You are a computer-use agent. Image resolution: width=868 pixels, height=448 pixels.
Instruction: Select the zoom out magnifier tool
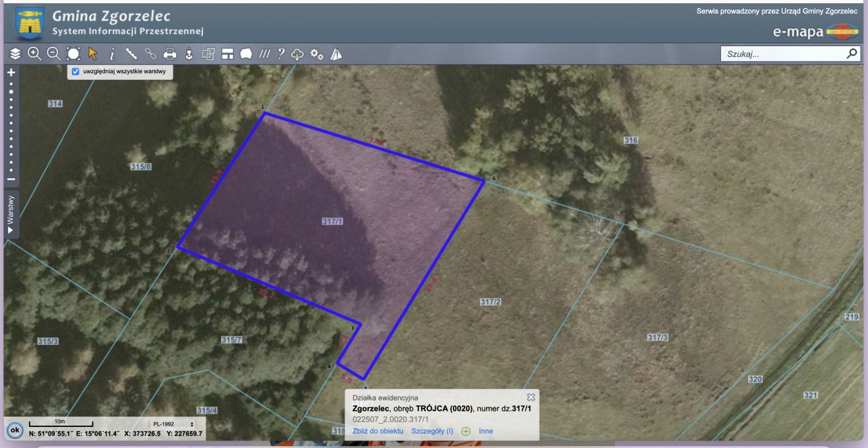[x=54, y=54]
